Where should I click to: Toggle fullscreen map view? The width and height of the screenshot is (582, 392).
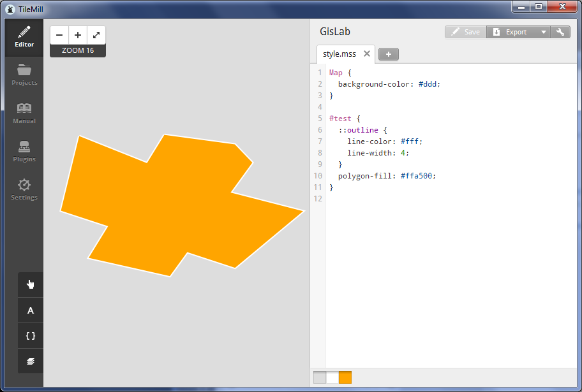point(96,35)
